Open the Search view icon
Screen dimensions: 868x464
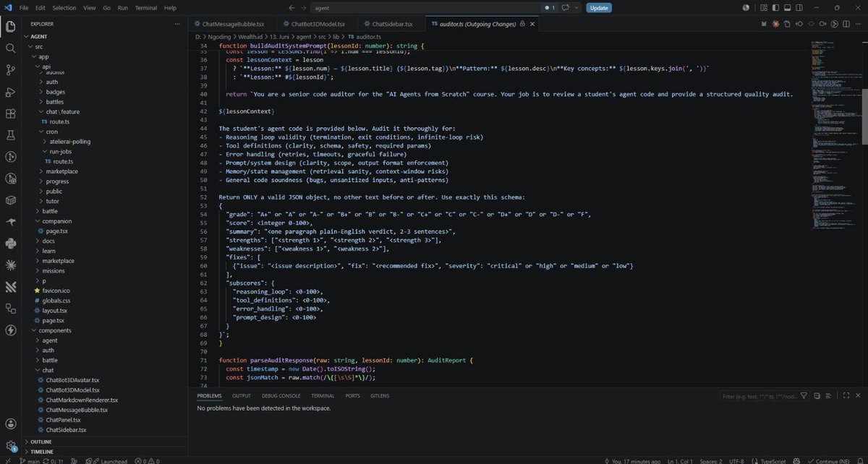click(11, 48)
